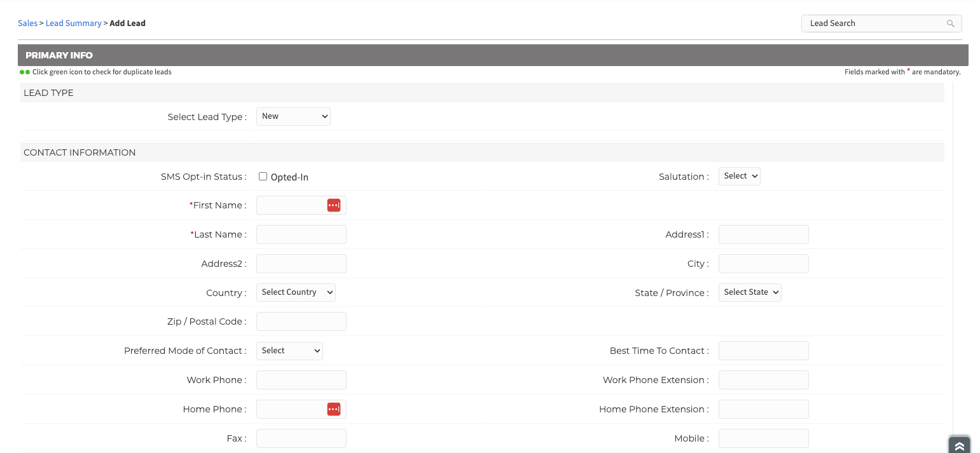The image size is (980, 453).
Task: Focus the Lead Search box
Action: pyautogui.click(x=874, y=24)
